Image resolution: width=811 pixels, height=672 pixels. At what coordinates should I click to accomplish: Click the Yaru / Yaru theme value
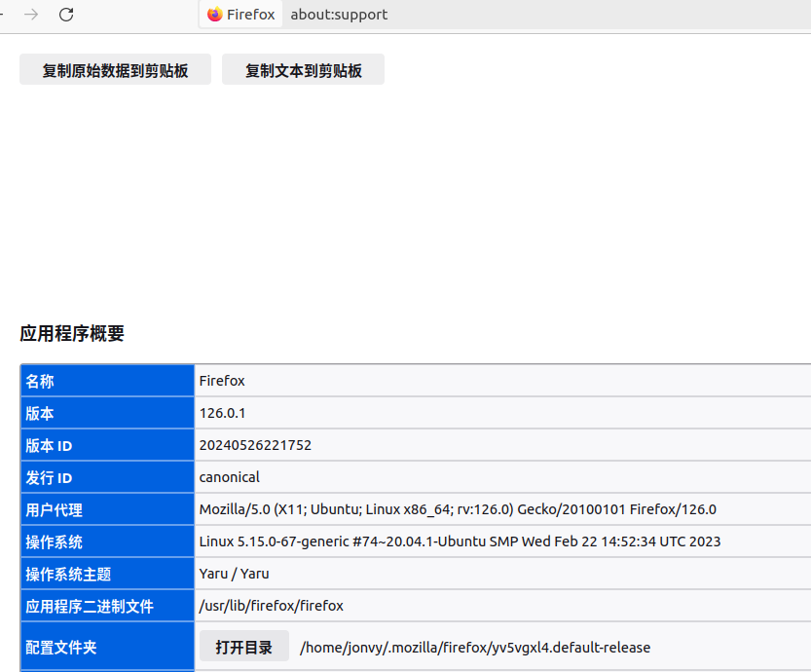pos(234,574)
